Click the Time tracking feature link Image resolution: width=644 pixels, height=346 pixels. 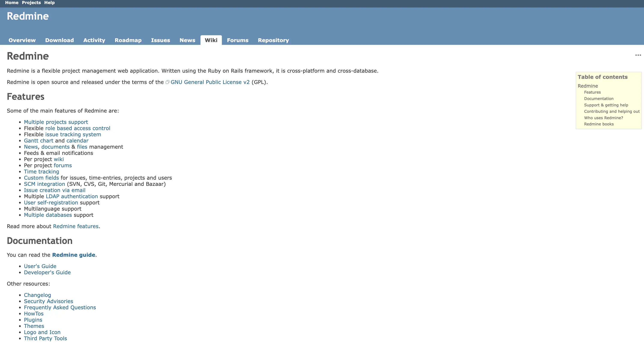42,172
